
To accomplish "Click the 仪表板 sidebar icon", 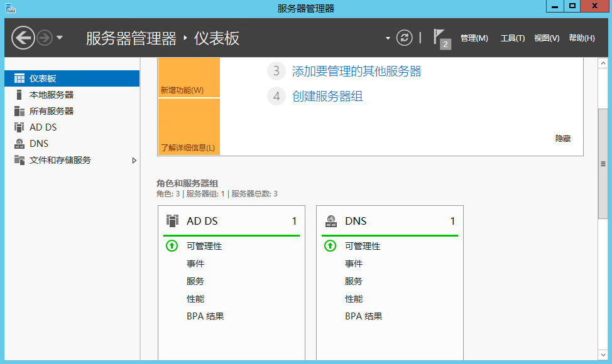I will (19, 78).
